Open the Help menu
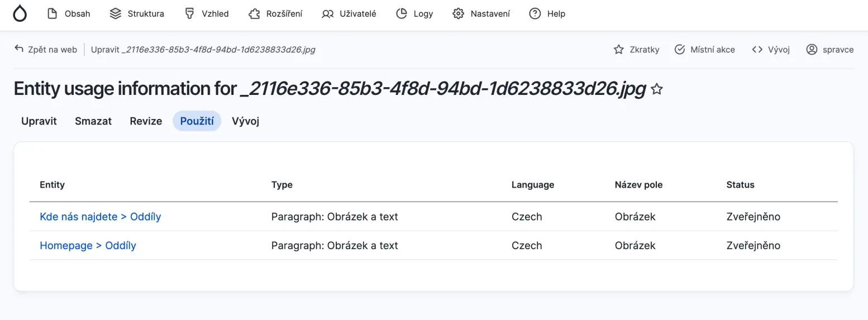Screen dimensions: 868x320 [547, 13]
